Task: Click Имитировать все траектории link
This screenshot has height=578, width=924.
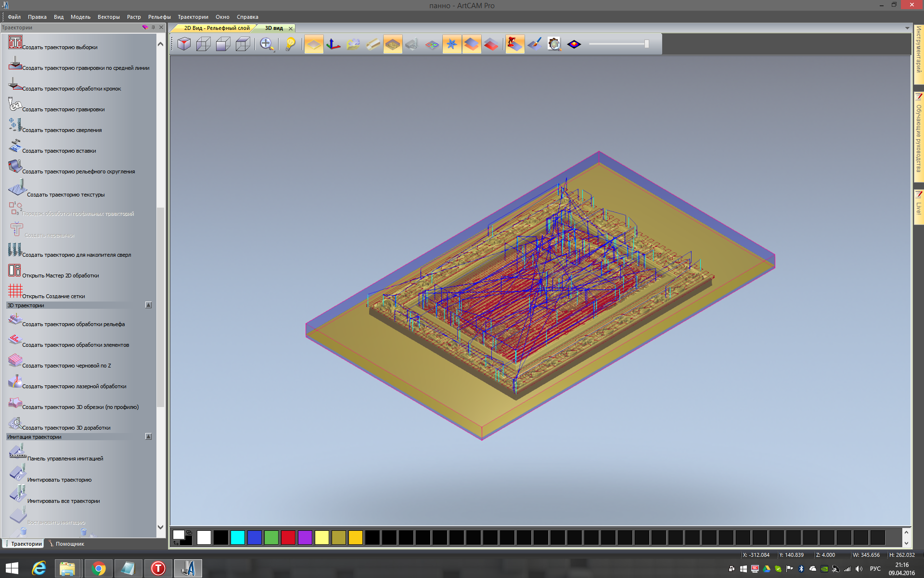Action: point(64,501)
